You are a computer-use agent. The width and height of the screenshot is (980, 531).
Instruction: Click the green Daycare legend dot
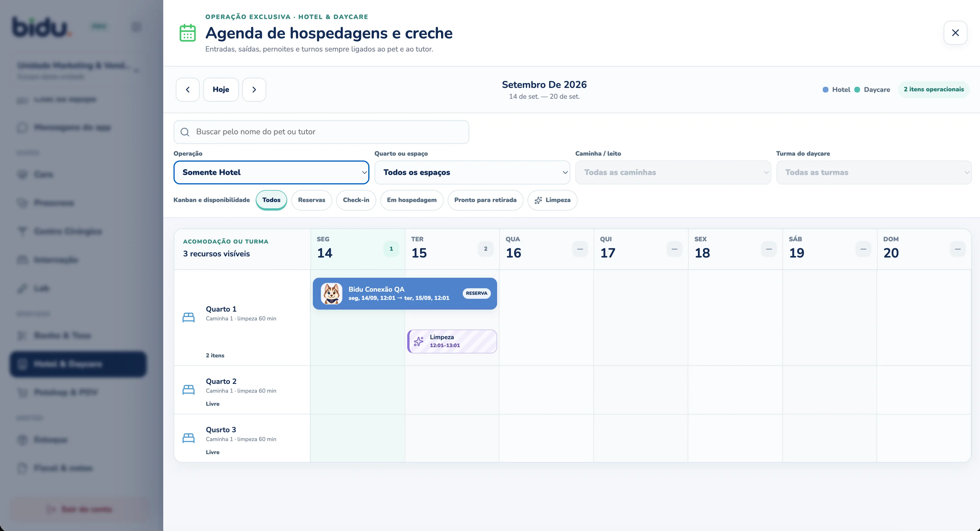click(857, 90)
